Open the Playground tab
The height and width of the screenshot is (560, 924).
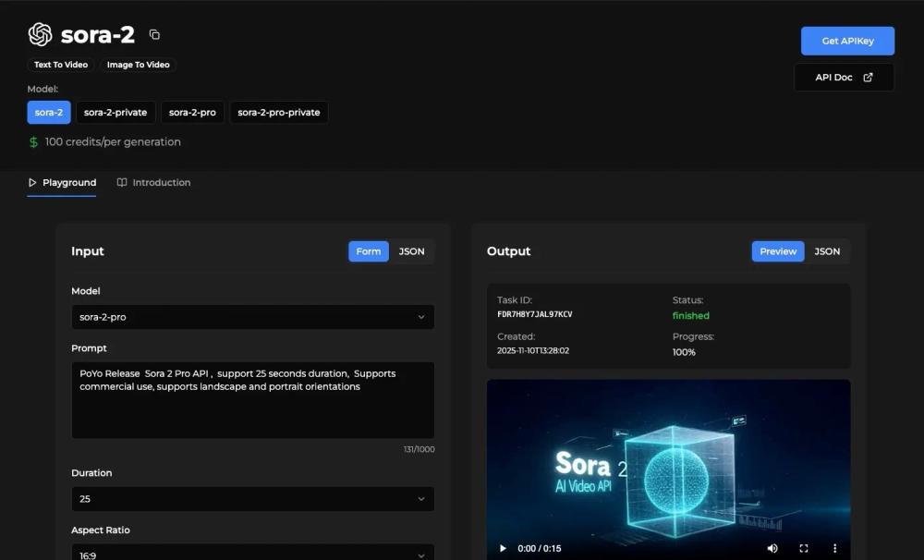point(62,183)
